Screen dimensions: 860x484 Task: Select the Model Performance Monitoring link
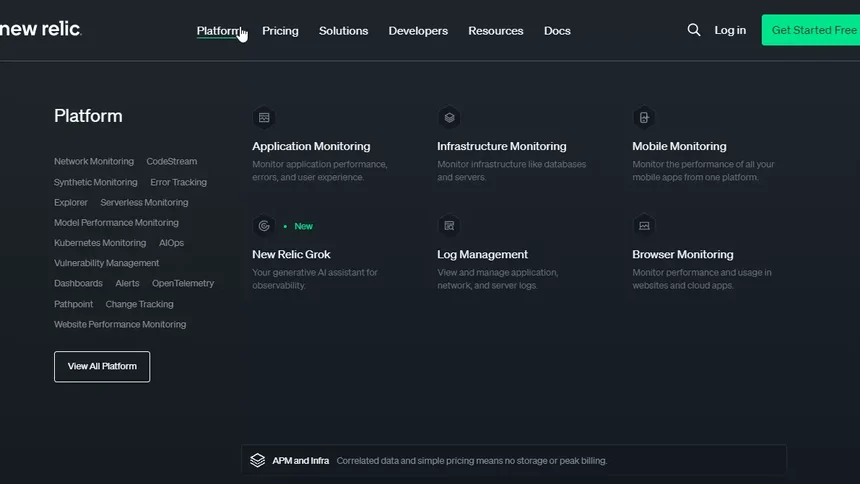[116, 223]
